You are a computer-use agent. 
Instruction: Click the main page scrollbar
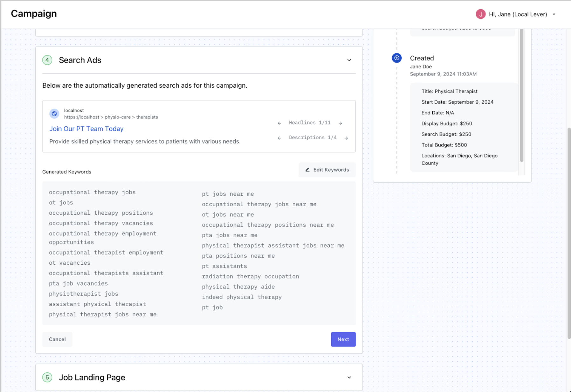(x=569, y=232)
